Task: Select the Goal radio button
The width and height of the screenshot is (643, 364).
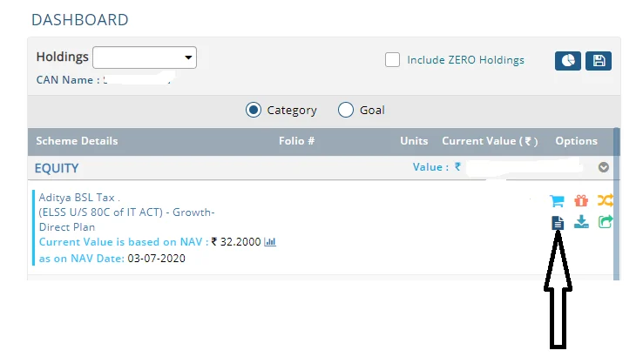Action: click(345, 110)
